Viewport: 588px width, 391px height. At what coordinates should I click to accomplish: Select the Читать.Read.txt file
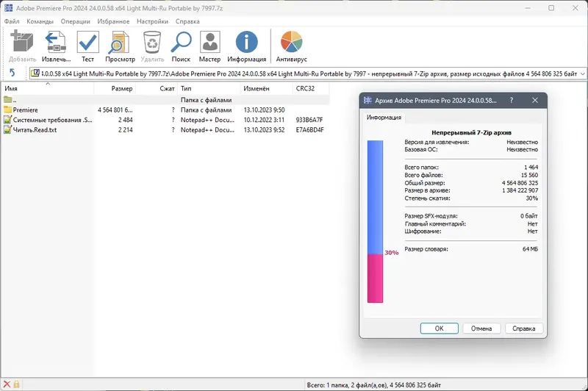click(165, 129)
